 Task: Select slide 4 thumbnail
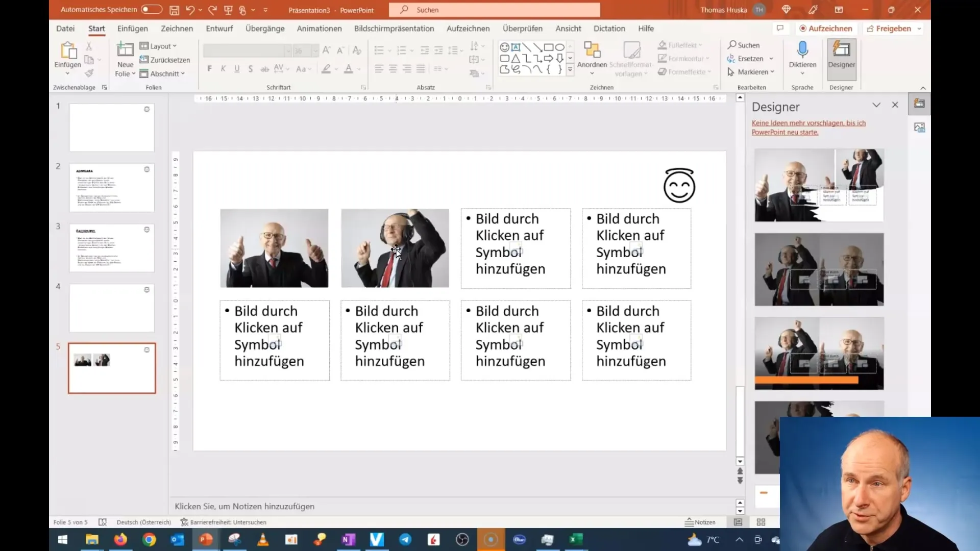pyautogui.click(x=112, y=308)
